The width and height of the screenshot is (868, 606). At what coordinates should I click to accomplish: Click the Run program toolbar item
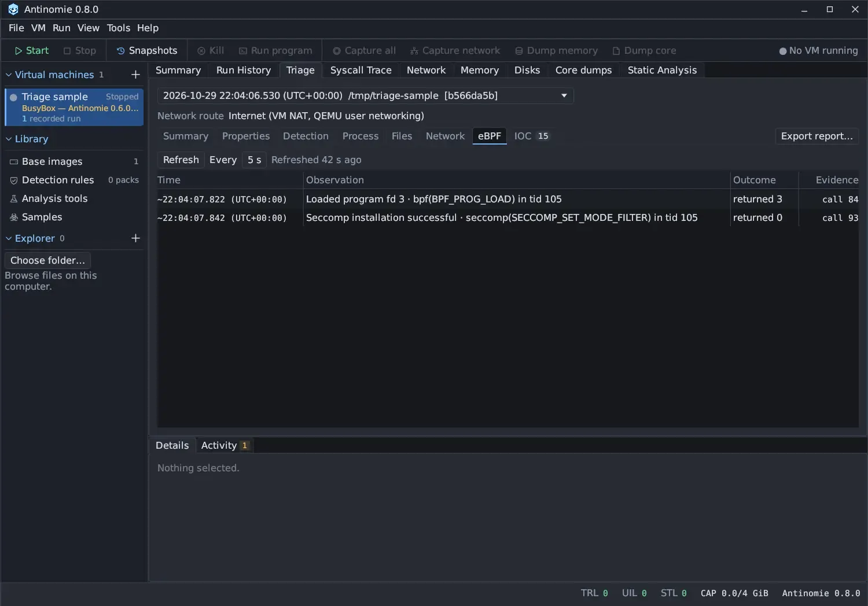[275, 51]
